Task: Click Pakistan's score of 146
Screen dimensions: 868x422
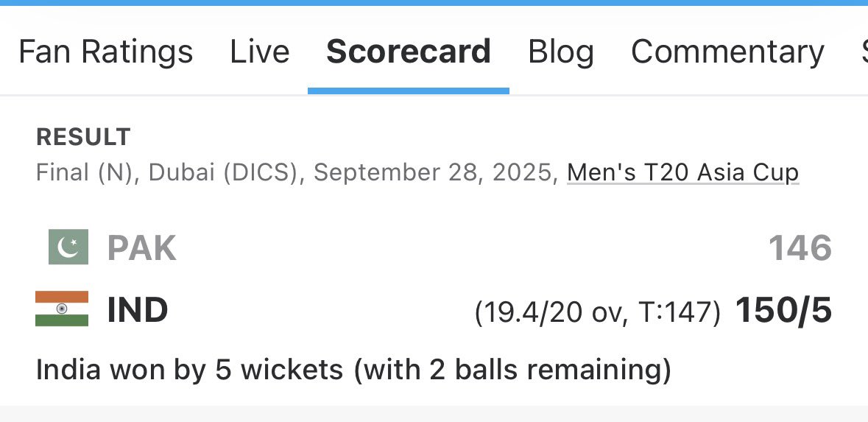Action: click(800, 247)
